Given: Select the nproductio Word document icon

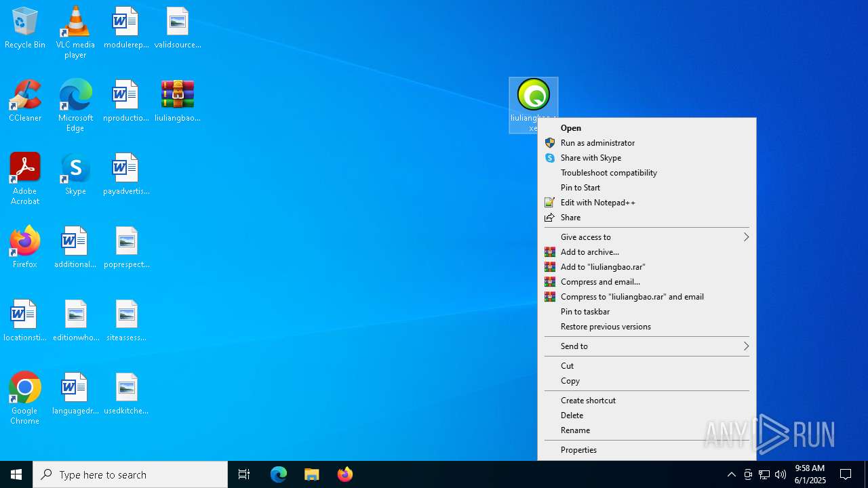Looking at the screenshot, I should click(126, 102).
